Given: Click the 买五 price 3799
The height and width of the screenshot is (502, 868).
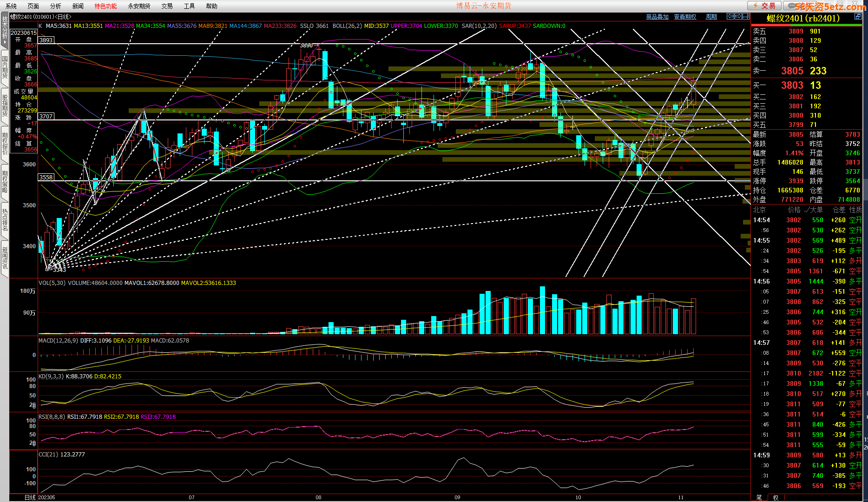Looking at the screenshot, I should tap(796, 125).
